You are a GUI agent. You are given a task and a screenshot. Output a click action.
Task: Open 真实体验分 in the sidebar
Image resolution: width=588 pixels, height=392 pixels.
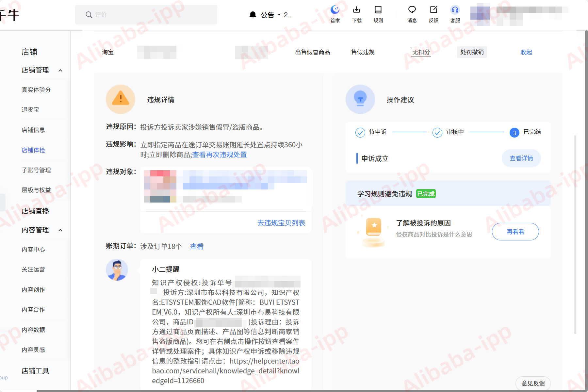36,90
